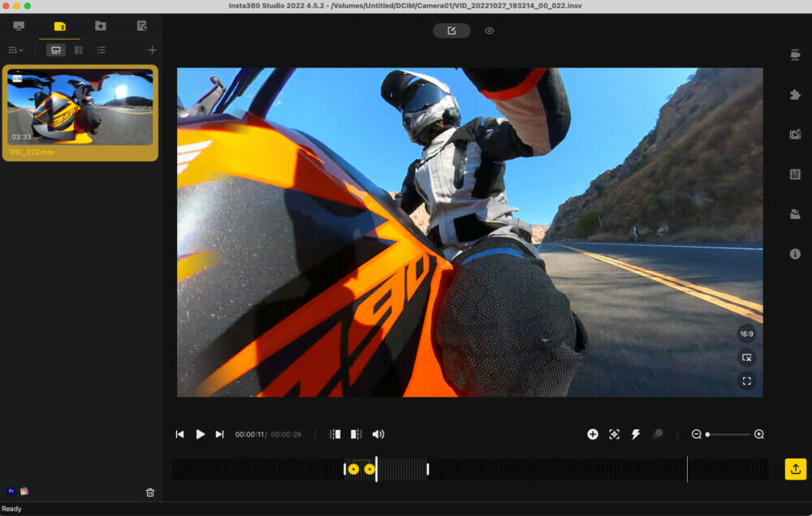This screenshot has height=516, width=812.
Task: Step to the next frame
Action: click(219, 434)
